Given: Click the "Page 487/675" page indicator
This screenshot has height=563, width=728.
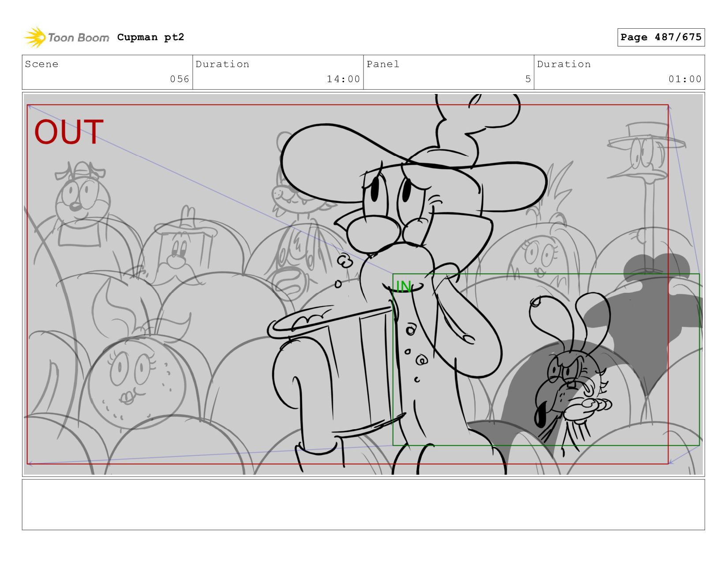Looking at the screenshot, I should (661, 37).
